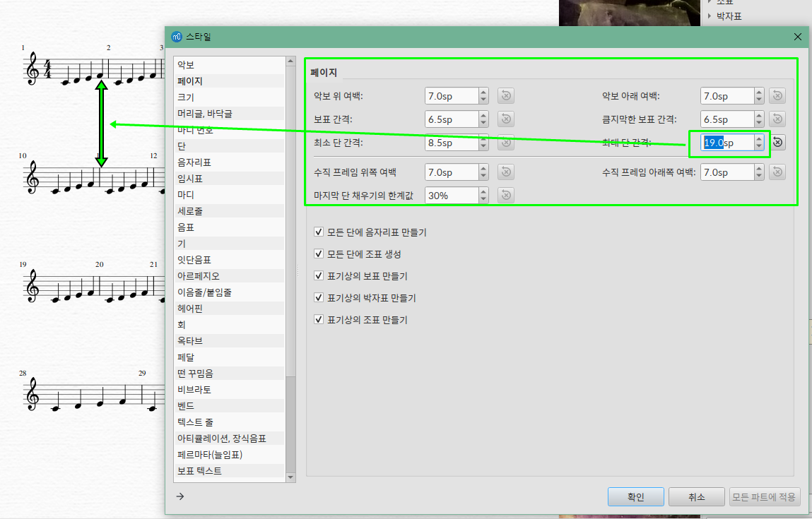Click the 보표 간격 stepper arrows

(483, 119)
